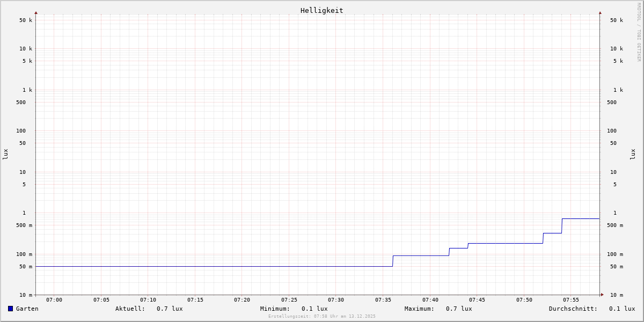Click the "100" label on the left axis

(21, 131)
